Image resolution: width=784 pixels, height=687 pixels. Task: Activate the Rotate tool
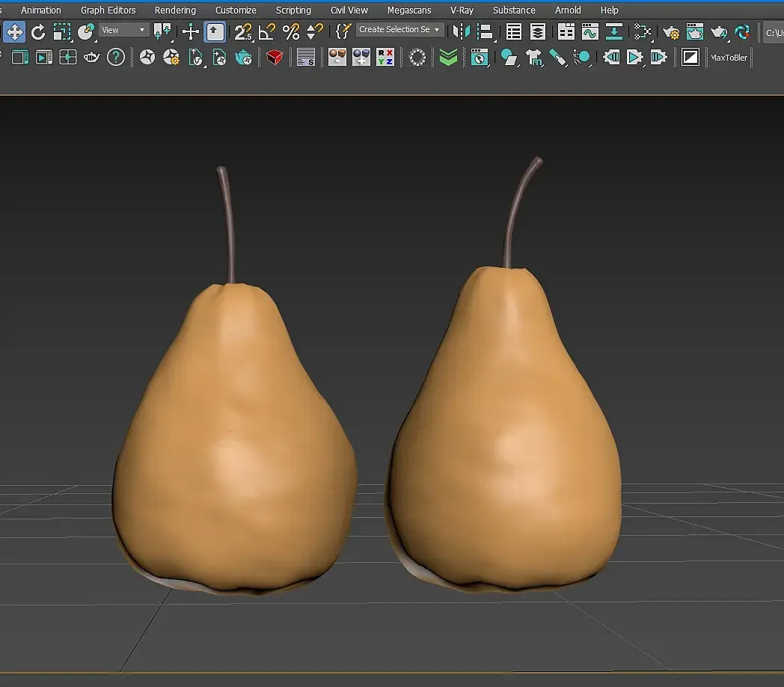[38, 31]
